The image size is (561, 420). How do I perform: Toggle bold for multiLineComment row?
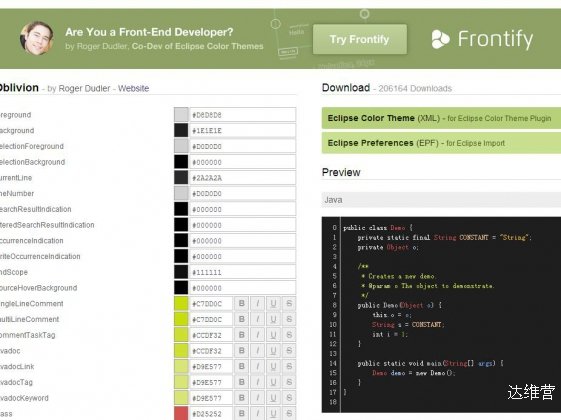coord(242,319)
